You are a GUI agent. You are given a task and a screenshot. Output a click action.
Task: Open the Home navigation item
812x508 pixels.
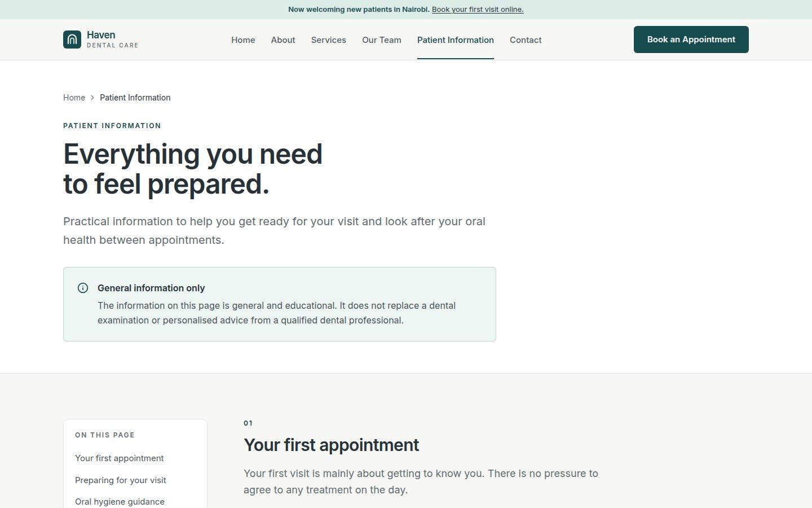pos(243,40)
